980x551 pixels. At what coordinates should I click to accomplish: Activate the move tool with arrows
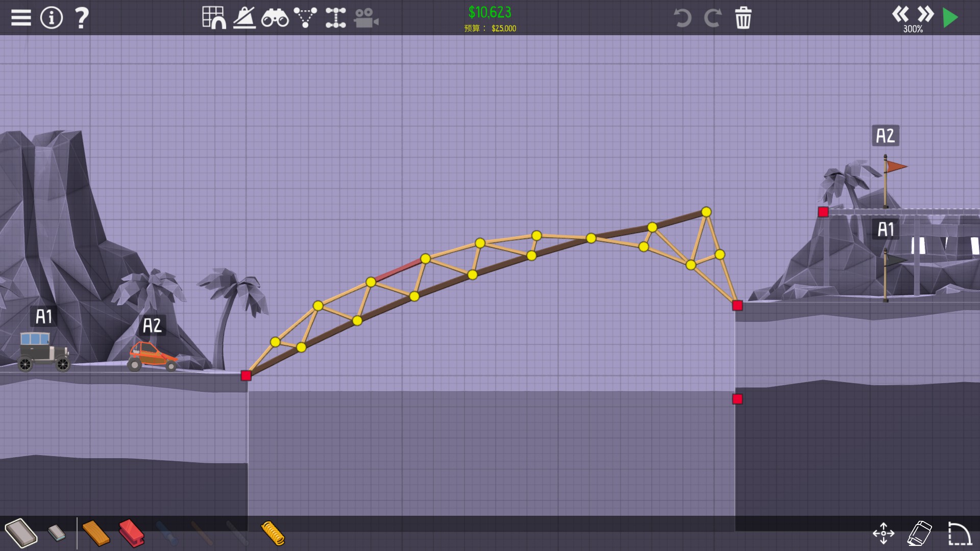pyautogui.click(x=884, y=533)
